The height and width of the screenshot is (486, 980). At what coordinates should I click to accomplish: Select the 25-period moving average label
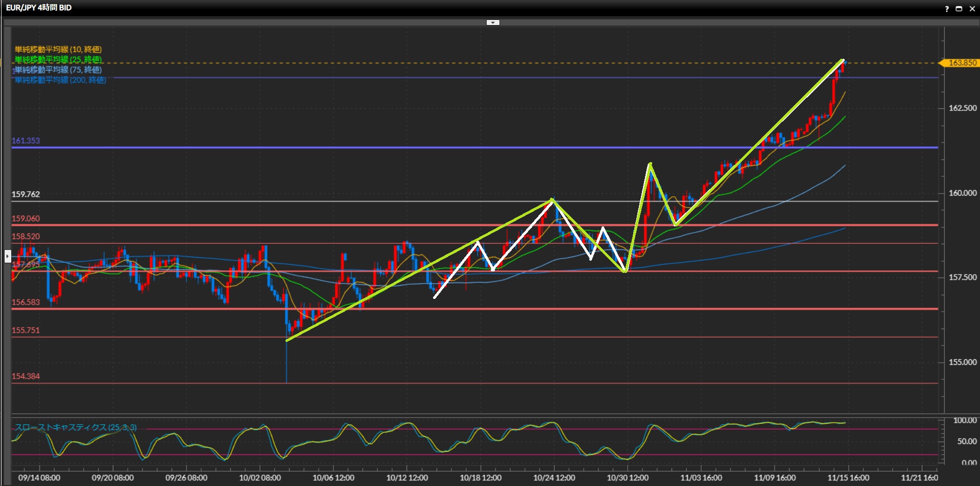58,60
